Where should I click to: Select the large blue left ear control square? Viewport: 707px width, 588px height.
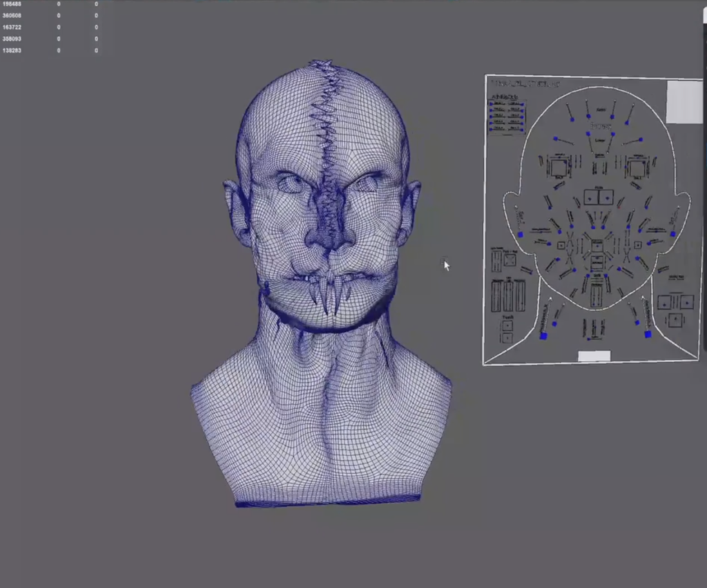click(x=520, y=235)
